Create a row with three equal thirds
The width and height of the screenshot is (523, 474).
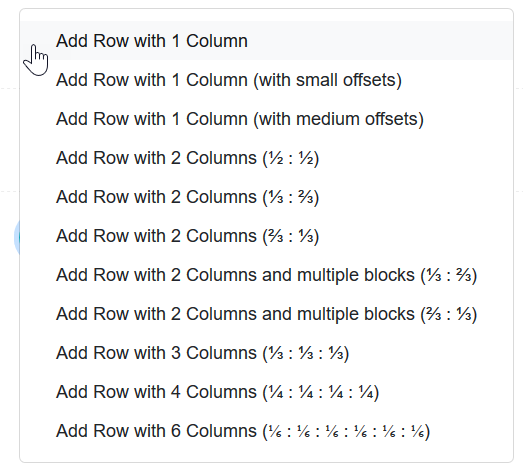(x=266, y=353)
